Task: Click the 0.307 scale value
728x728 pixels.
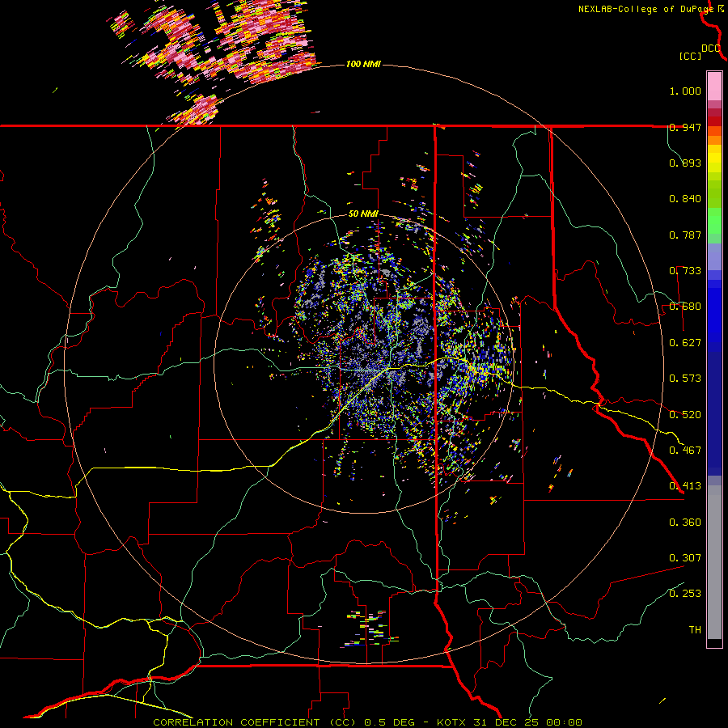Action: coord(685,558)
